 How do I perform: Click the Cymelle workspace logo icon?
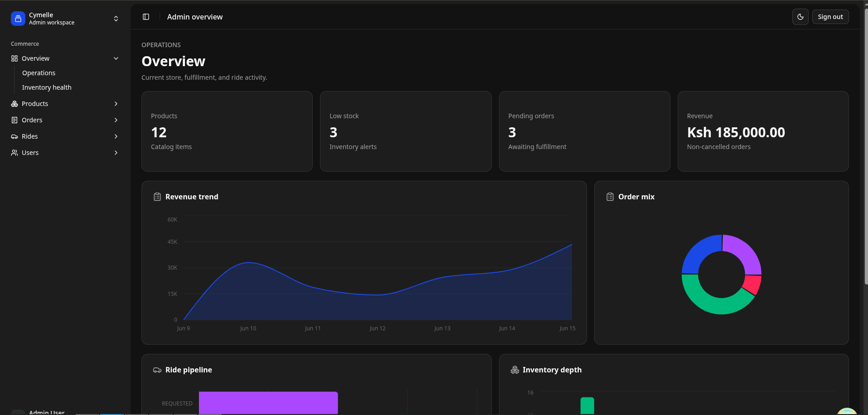(18, 19)
